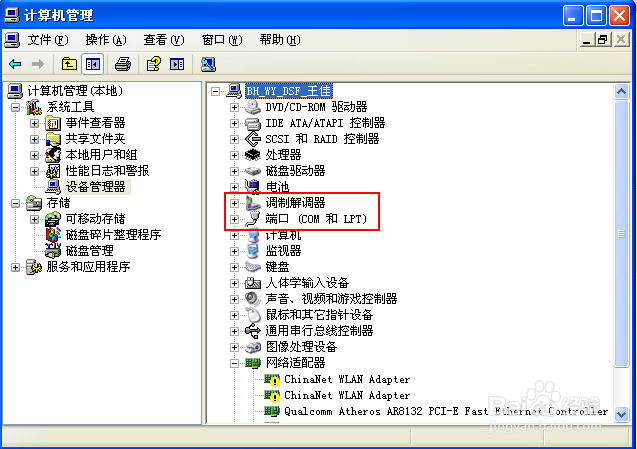Screen dimensions: 637x449
Task: Select the 设备管理器 icon in left tree
Action: pyautogui.click(x=53, y=187)
